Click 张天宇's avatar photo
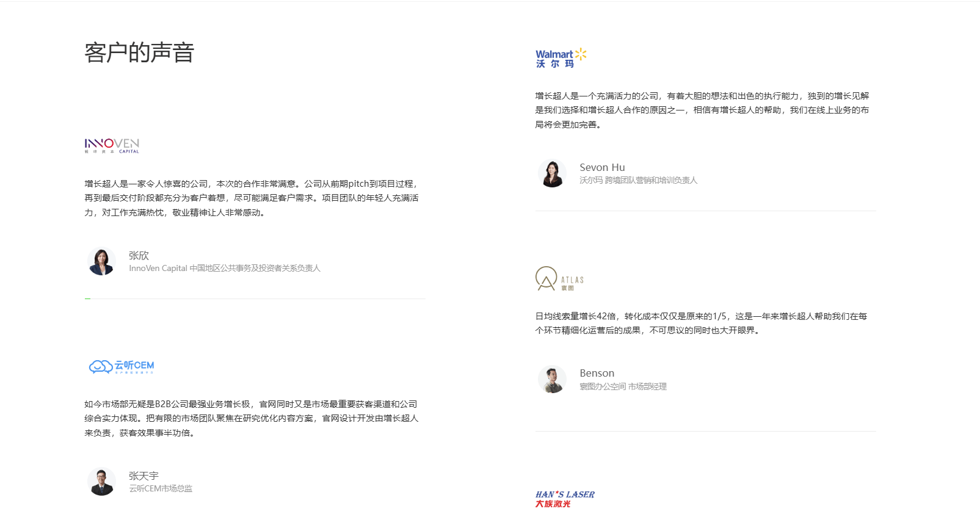Image resolution: width=980 pixels, height=514 pixels. click(101, 482)
